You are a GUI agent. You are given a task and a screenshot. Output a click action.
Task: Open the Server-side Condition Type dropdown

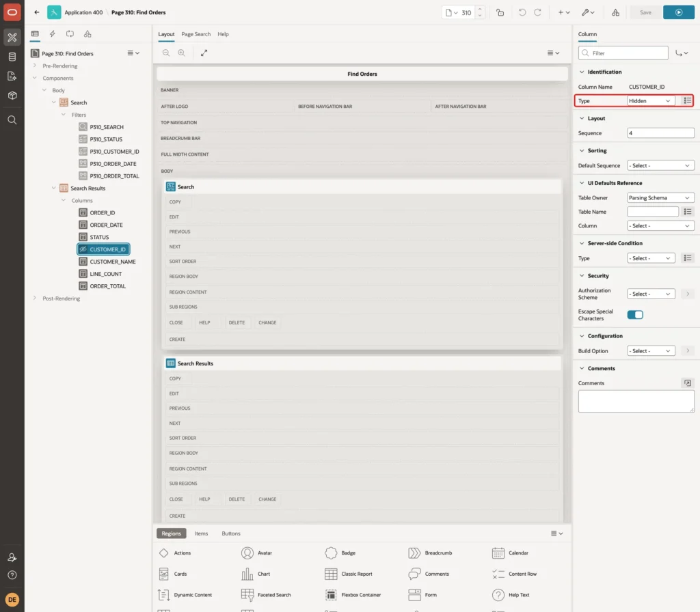(x=651, y=258)
